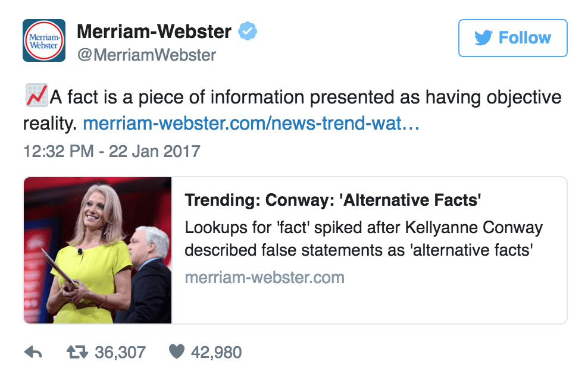Open the @MerriamWebster handle link
The image size is (588, 377).
[146, 55]
